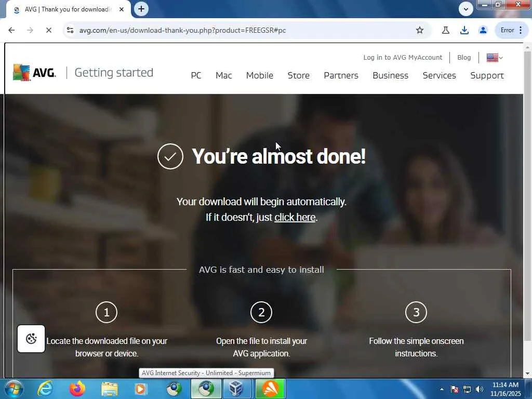This screenshot has width=532, height=399.
Task: Open the Business menu
Action: [391, 75]
